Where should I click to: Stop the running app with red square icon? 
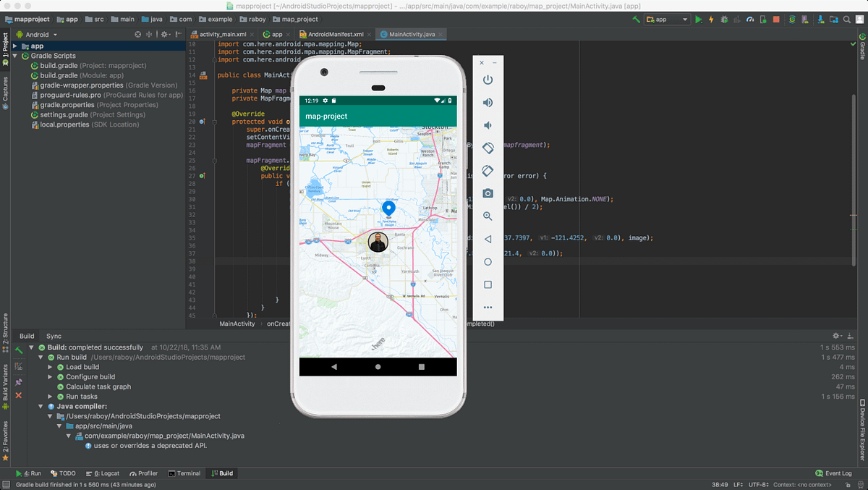click(x=776, y=19)
